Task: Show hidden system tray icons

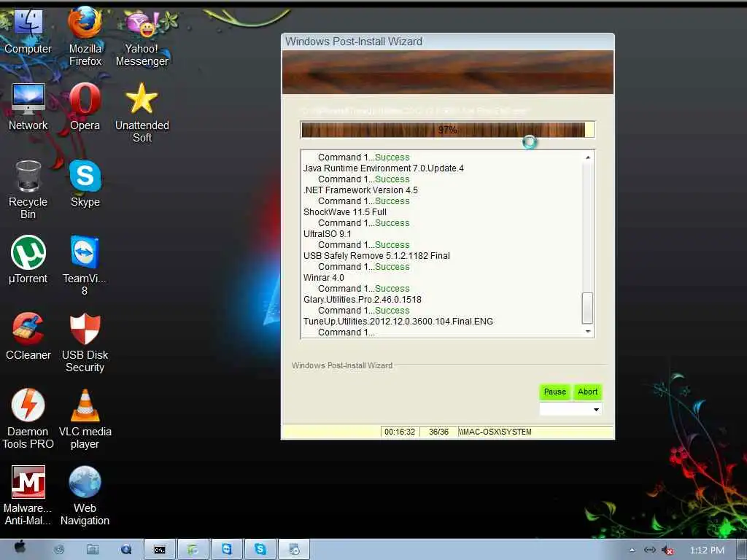Action: click(x=632, y=551)
